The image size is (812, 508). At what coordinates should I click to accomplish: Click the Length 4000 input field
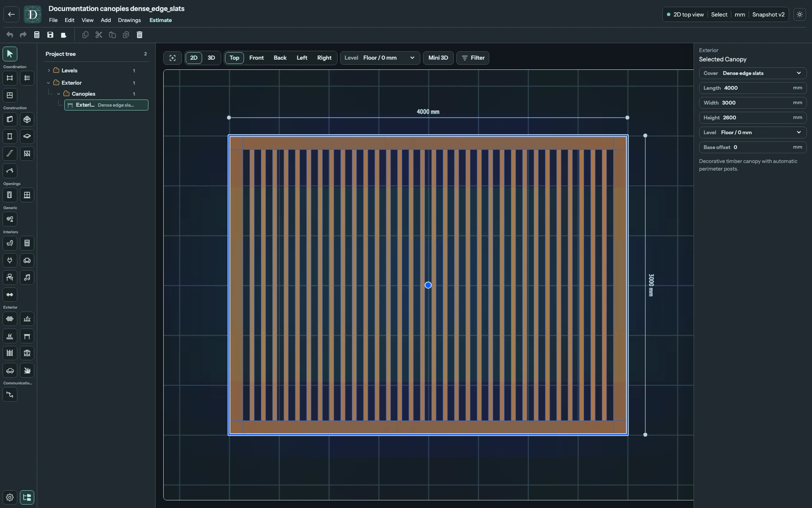[x=752, y=88]
